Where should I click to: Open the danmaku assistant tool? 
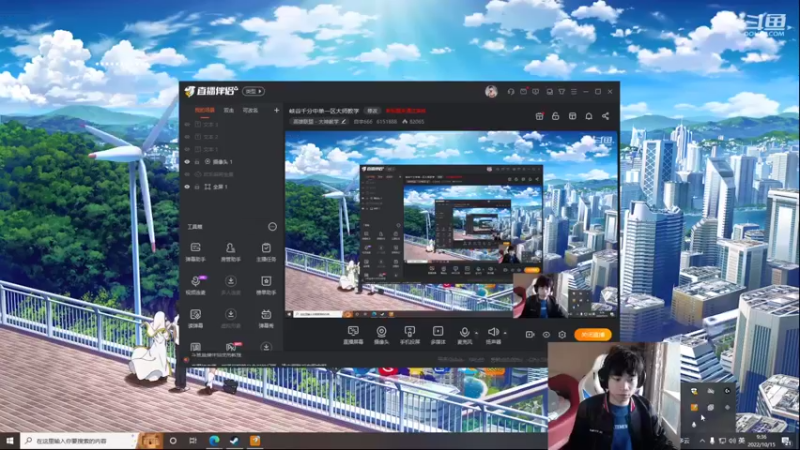tap(195, 252)
